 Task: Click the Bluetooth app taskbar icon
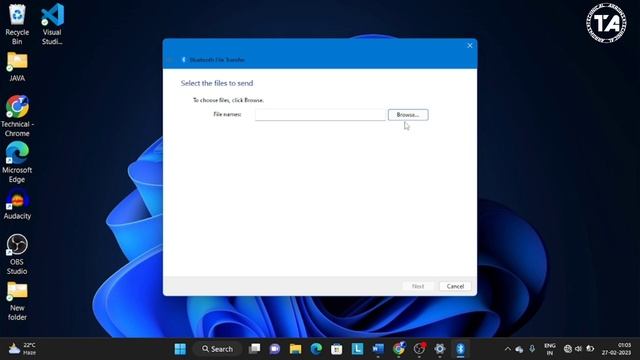point(460,349)
